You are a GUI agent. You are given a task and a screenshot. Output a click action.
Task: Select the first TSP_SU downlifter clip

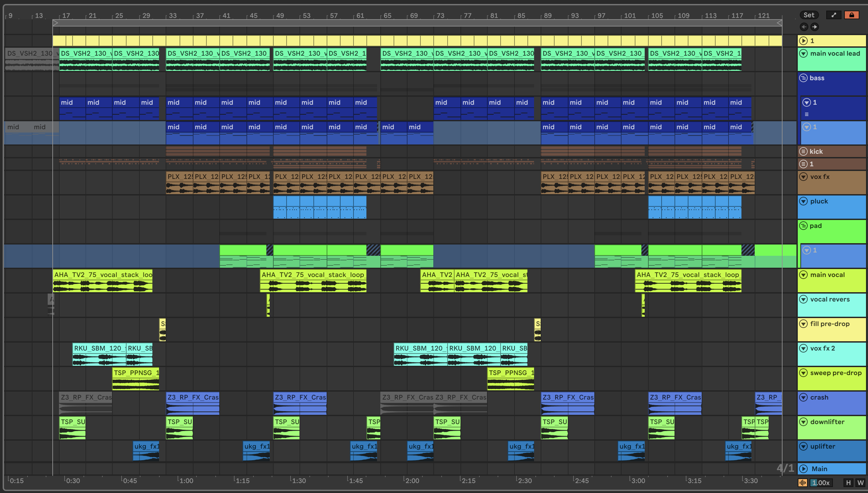(73, 428)
